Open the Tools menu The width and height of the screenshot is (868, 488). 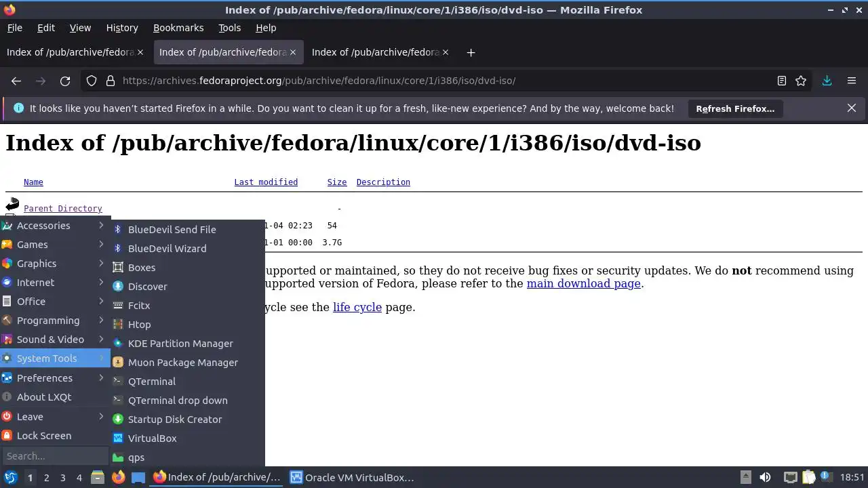click(x=229, y=28)
